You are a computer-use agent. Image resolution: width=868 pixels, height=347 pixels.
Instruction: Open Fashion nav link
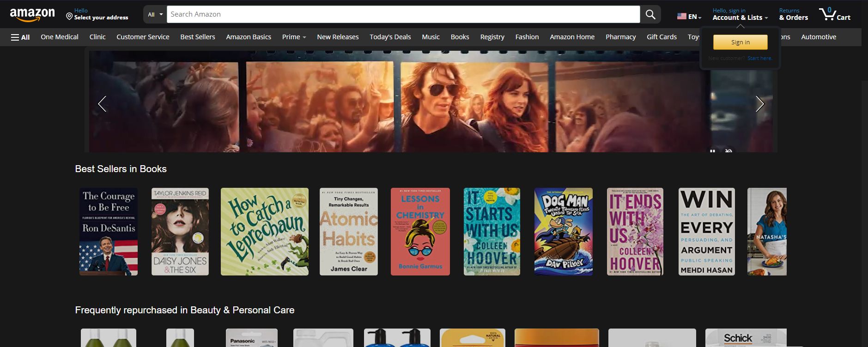[527, 37]
